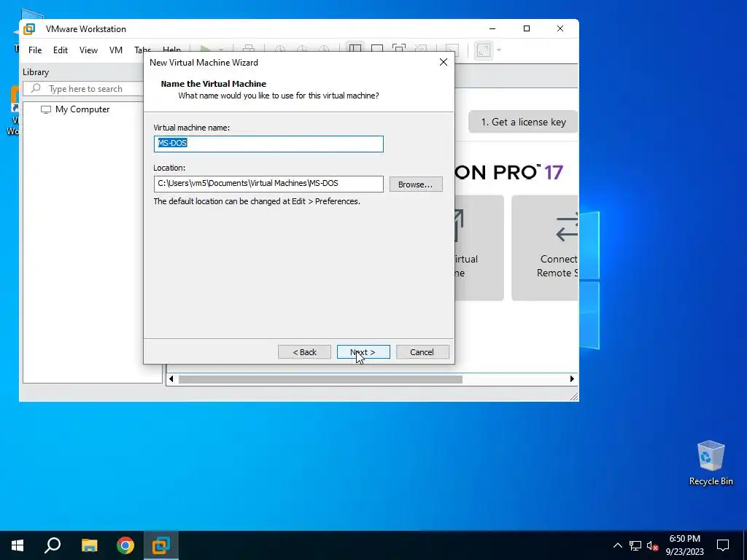Click the power on play toolbar icon
The image size is (747, 560).
coord(205,50)
